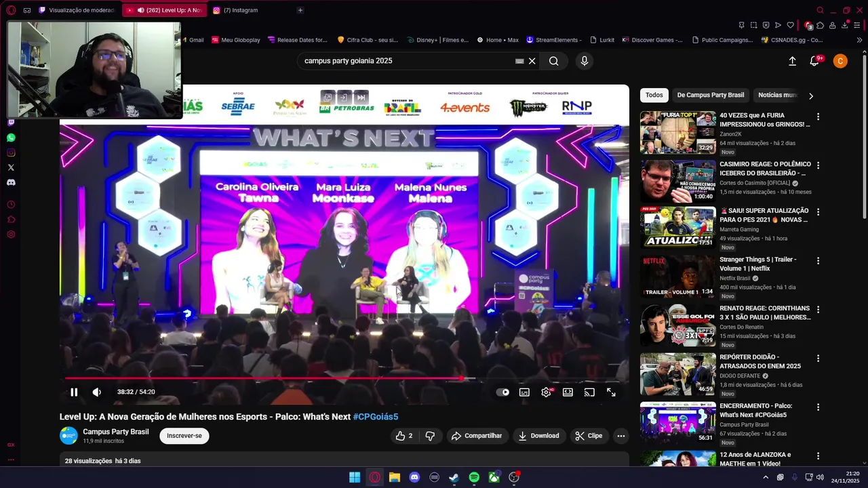Open Campus Party Brasil channel link
The height and width of the screenshot is (488, 868).
click(x=116, y=432)
